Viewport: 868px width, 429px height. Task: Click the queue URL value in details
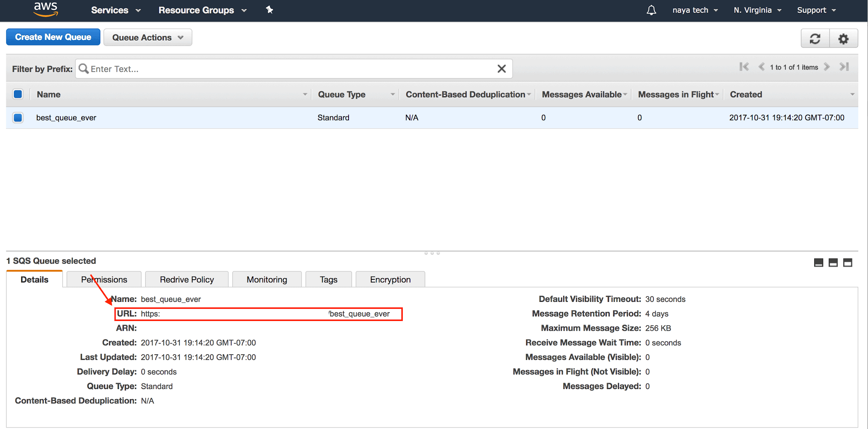(x=265, y=314)
